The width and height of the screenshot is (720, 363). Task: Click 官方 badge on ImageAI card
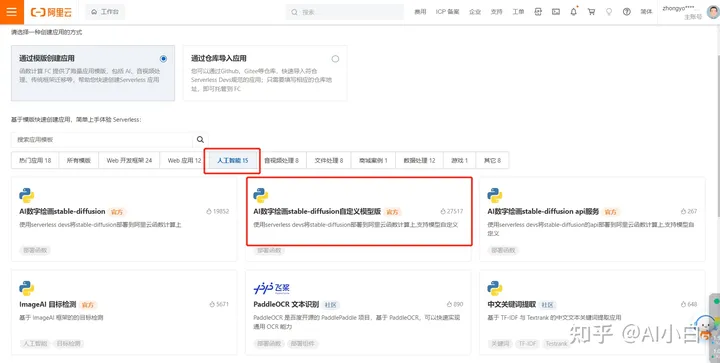pyautogui.click(x=88, y=305)
